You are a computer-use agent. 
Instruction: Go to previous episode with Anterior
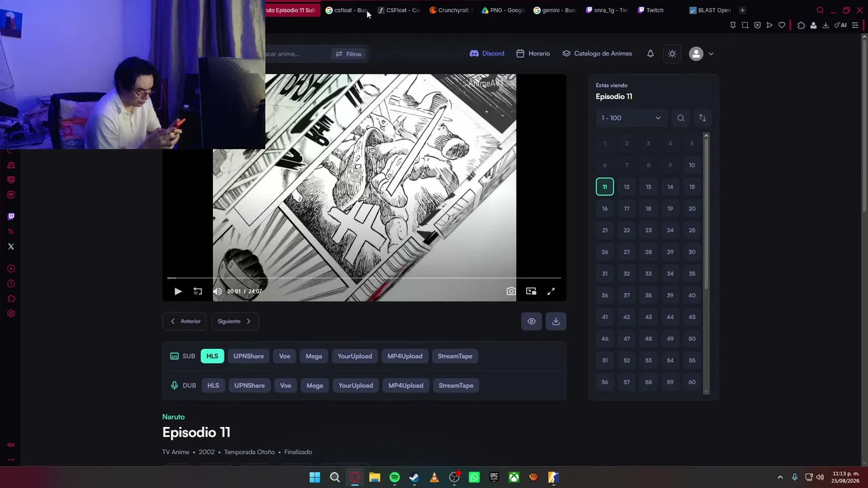(x=184, y=321)
